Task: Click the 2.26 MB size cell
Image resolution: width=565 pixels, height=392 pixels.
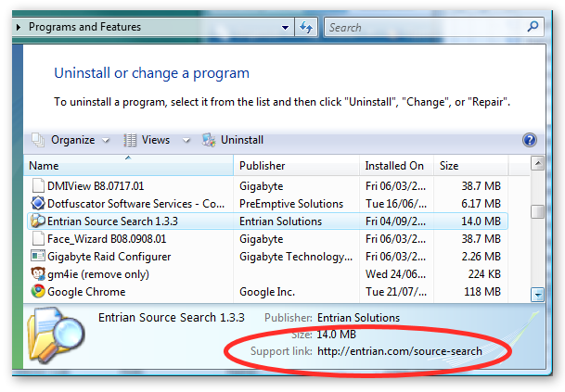Action: [482, 257]
